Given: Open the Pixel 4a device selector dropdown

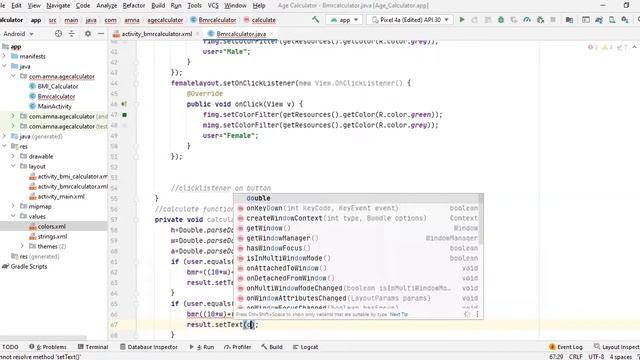Looking at the screenshot, I should pyautogui.click(x=410, y=20).
